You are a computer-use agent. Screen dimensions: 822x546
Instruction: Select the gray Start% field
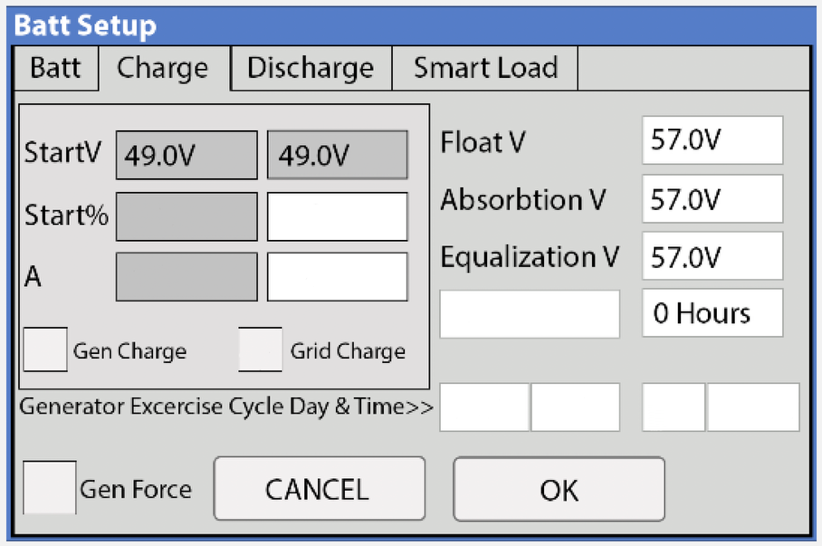[187, 216]
